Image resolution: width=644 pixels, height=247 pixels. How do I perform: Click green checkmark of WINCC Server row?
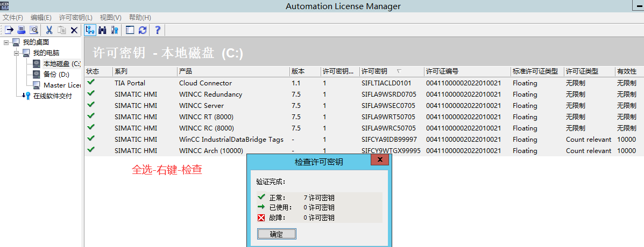tap(91, 105)
